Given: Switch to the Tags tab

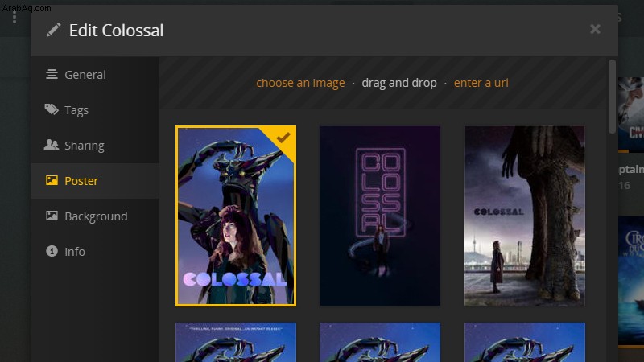Looking at the screenshot, I should coord(95,110).
